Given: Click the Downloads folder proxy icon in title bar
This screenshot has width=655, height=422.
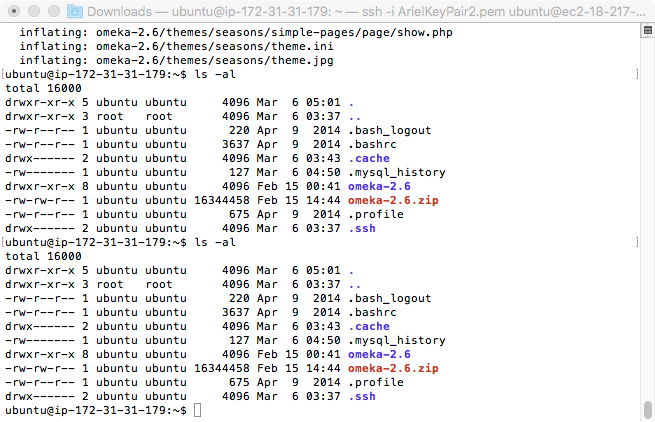Looking at the screenshot, I should tap(75, 11).
